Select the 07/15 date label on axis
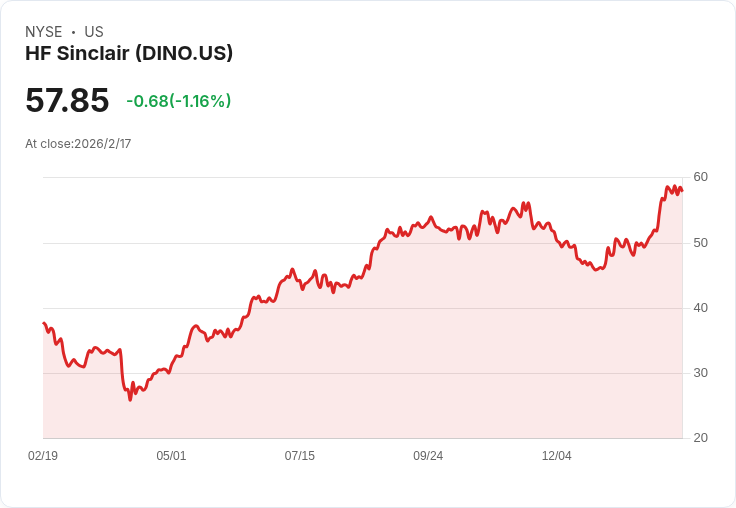This screenshot has width=736, height=508. pos(299,455)
